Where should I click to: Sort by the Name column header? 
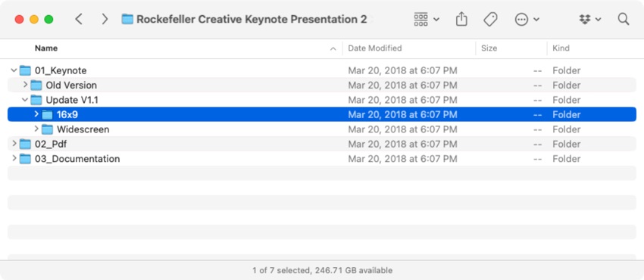(46, 48)
